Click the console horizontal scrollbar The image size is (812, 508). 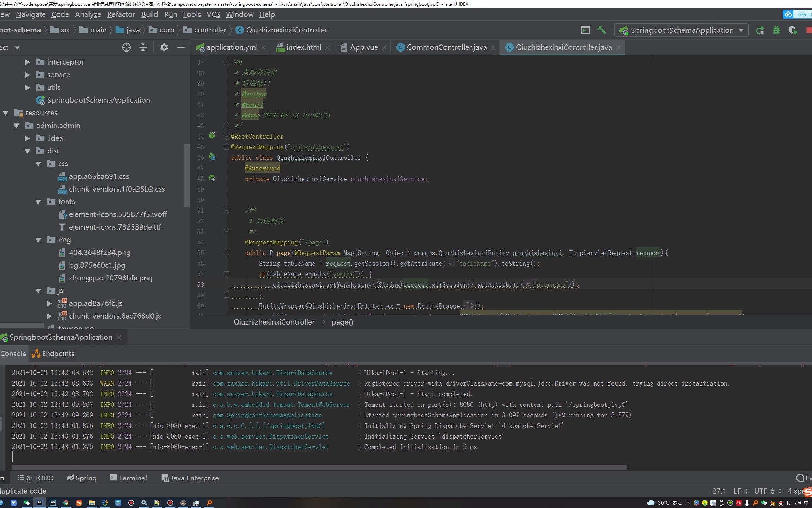point(319,467)
